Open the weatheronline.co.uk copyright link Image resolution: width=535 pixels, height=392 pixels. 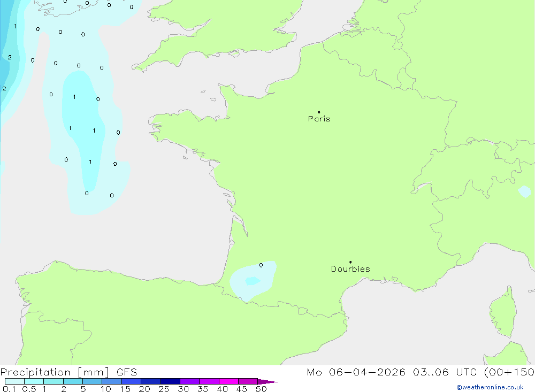pyautogui.click(x=490, y=387)
